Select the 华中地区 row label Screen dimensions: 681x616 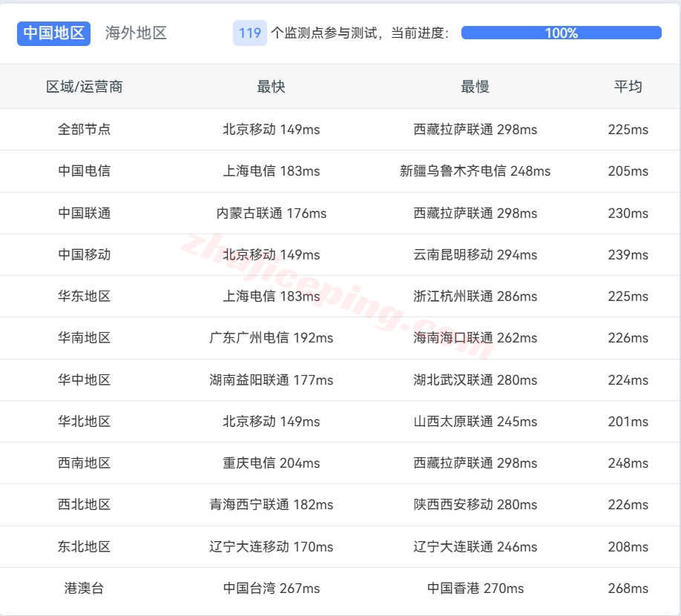pos(85,380)
